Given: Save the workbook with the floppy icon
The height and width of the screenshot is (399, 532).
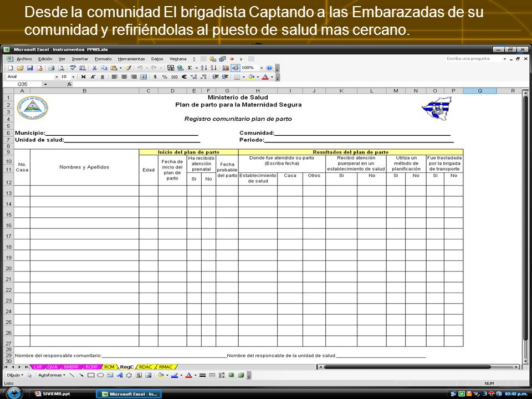Looking at the screenshot, I should click(x=30, y=68).
